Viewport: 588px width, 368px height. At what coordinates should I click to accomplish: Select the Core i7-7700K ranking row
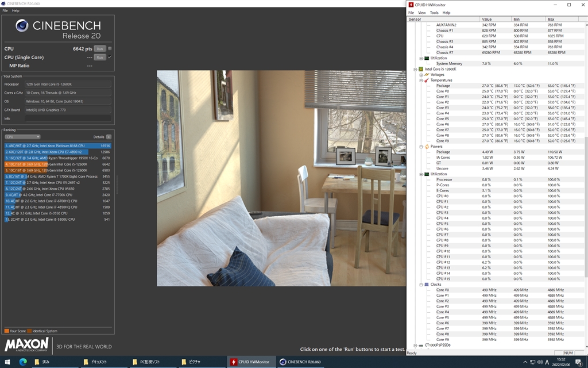coord(58,195)
